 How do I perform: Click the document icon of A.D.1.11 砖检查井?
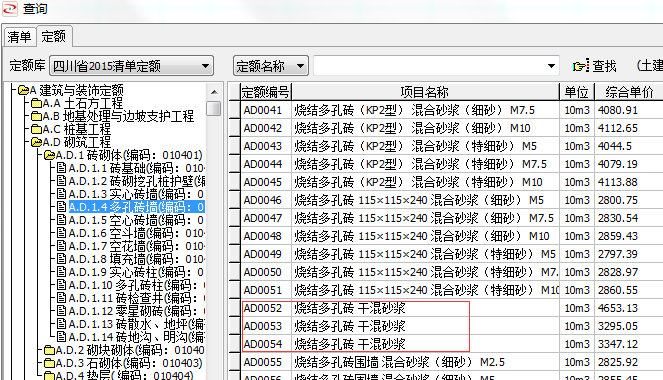click(x=61, y=298)
